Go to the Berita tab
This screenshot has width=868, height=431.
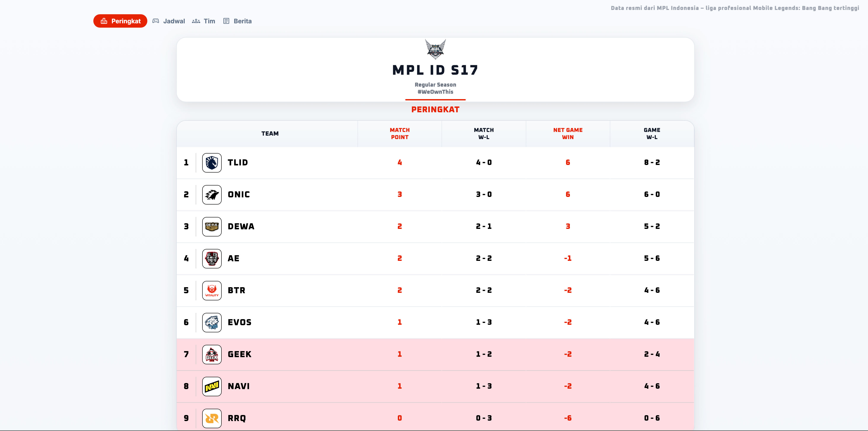[238, 21]
